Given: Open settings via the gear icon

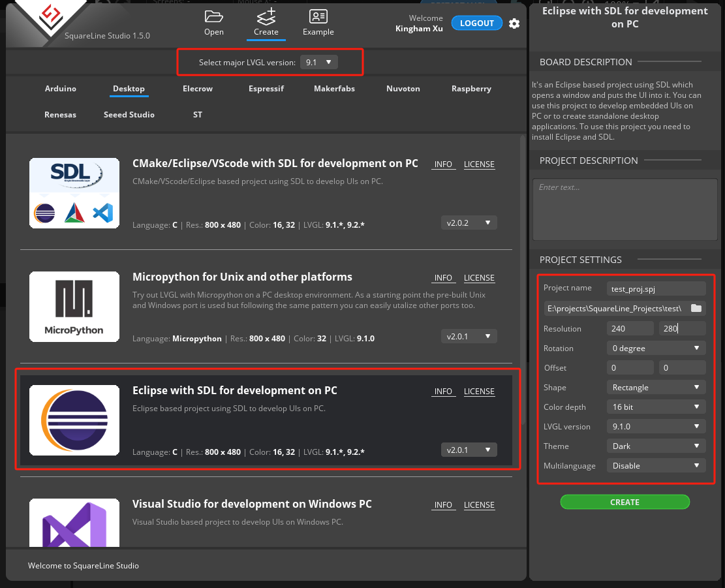Looking at the screenshot, I should click(514, 23).
